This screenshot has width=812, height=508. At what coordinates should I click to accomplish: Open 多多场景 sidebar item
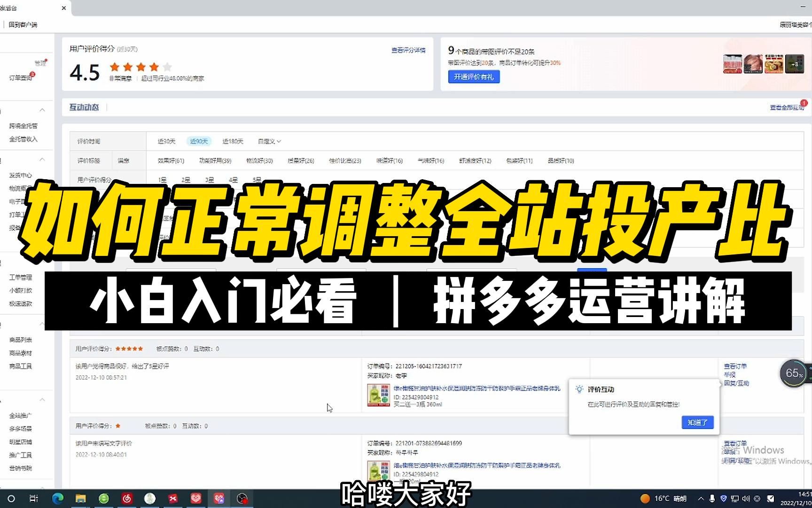[x=21, y=429]
